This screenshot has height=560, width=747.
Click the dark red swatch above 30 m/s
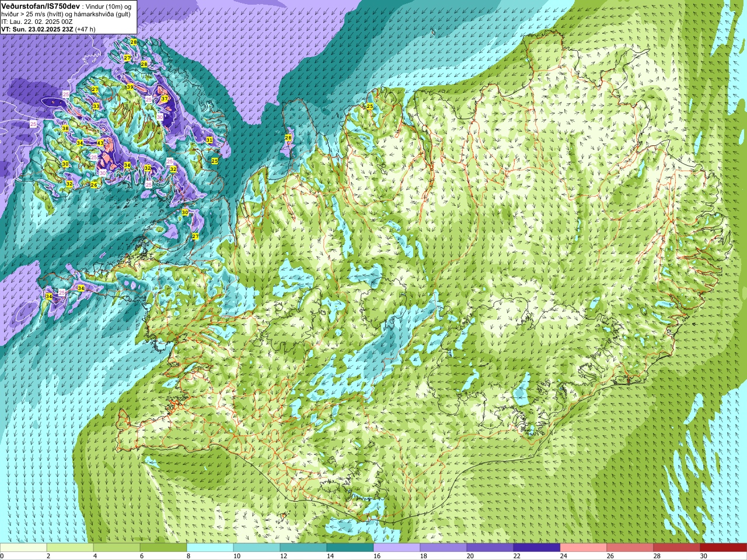pos(724,548)
